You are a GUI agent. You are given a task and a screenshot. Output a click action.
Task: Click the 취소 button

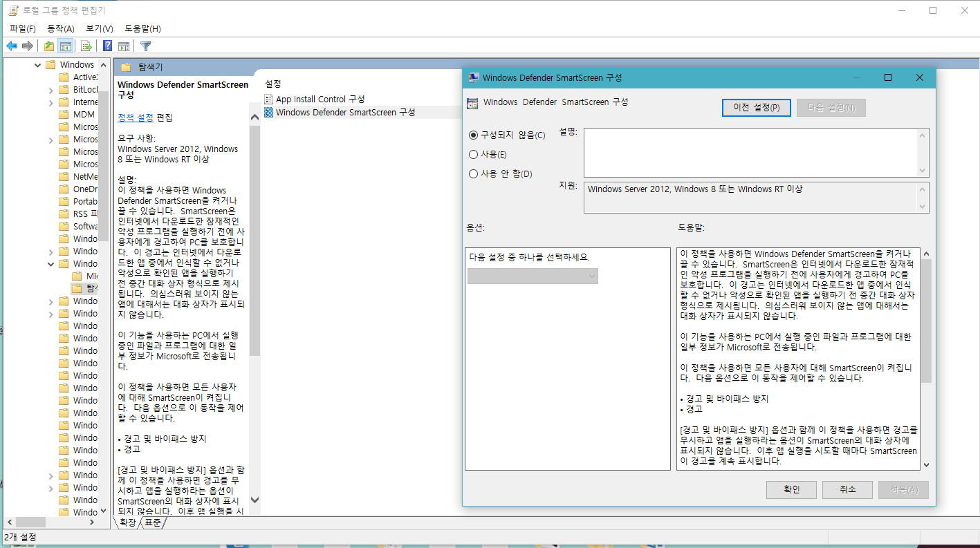point(847,489)
